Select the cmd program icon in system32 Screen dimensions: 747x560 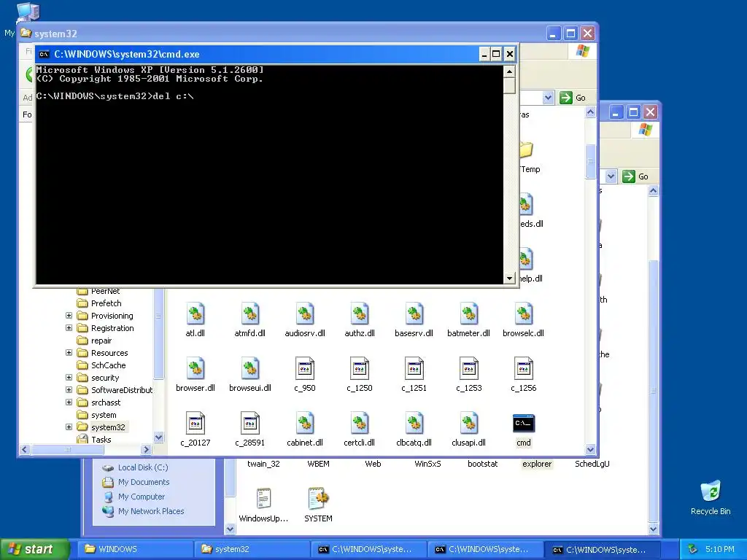click(524, 424)
